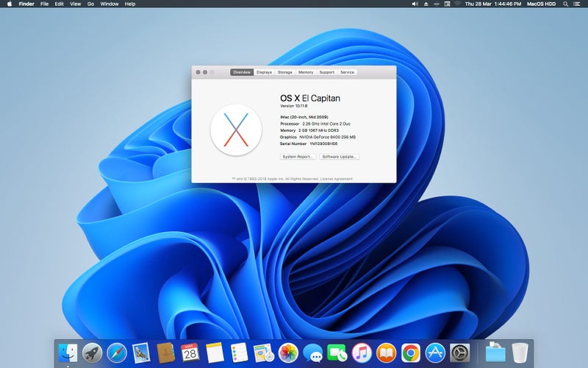Open iTunes music note icon
The height and width of the screenshot is (368, 588).
click(362, 353)
